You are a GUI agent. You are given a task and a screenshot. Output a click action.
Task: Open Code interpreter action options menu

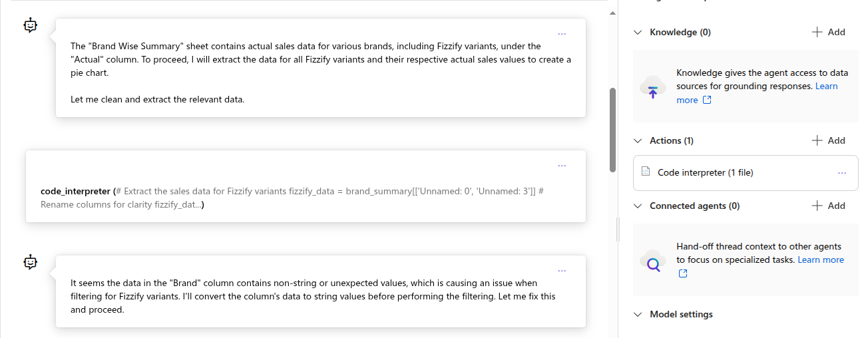point(842,172)
